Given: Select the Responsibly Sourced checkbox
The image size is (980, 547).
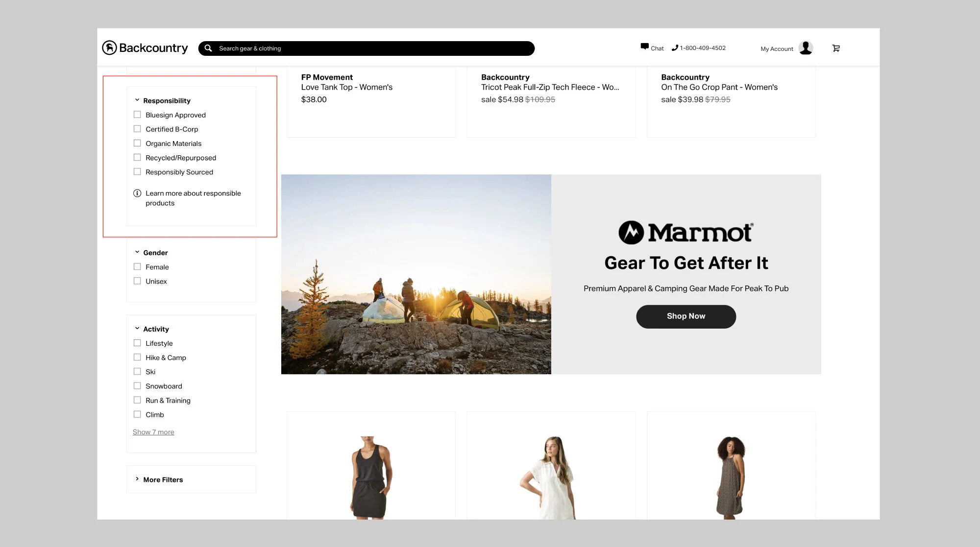Looking at the screenshot, I should tap(137, 171).
